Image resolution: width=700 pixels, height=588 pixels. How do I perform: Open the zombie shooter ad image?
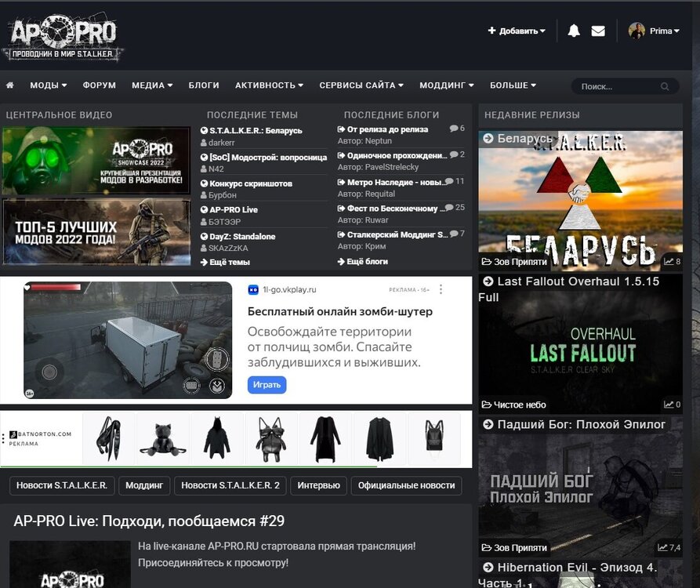click(128, 339)
